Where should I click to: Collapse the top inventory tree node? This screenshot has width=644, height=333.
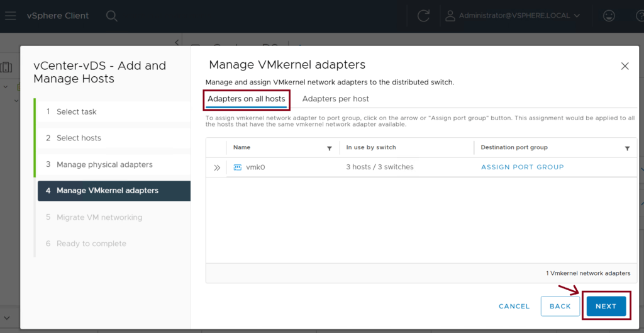(6, 87)
